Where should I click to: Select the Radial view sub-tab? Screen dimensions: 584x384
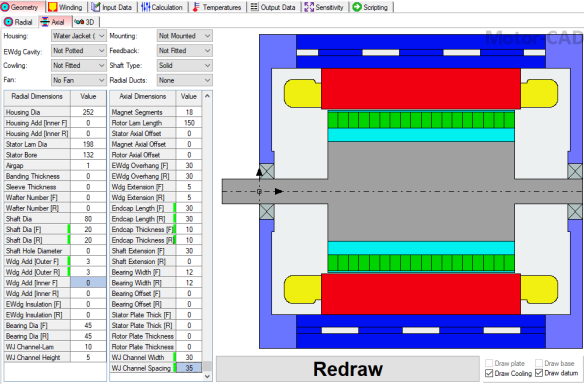click(x=19, y=22)
